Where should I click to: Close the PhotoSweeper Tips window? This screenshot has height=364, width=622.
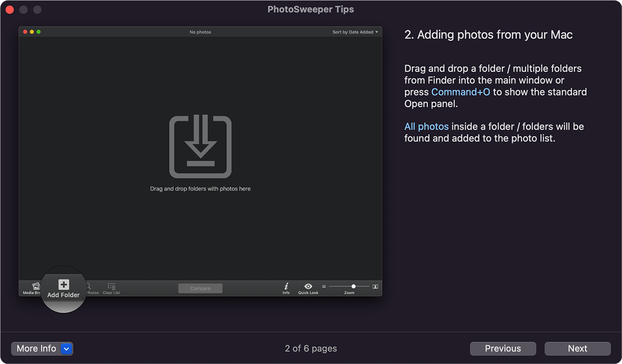click(9, 10)
